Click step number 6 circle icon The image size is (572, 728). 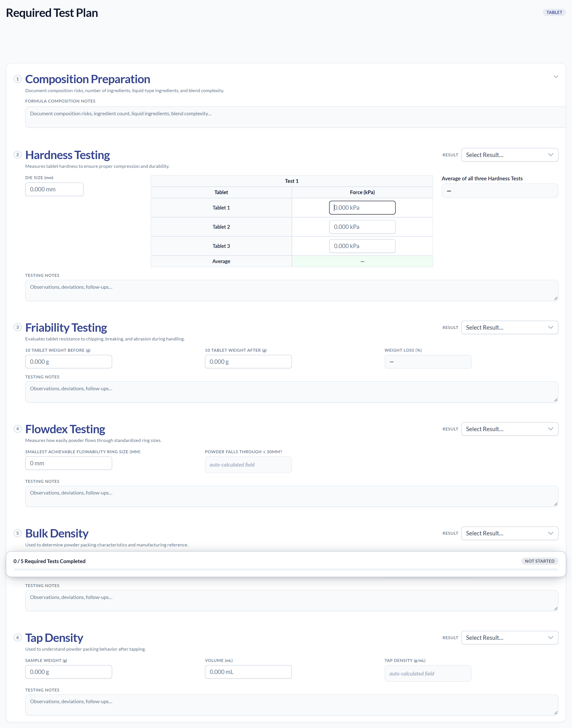pos(18,638)
